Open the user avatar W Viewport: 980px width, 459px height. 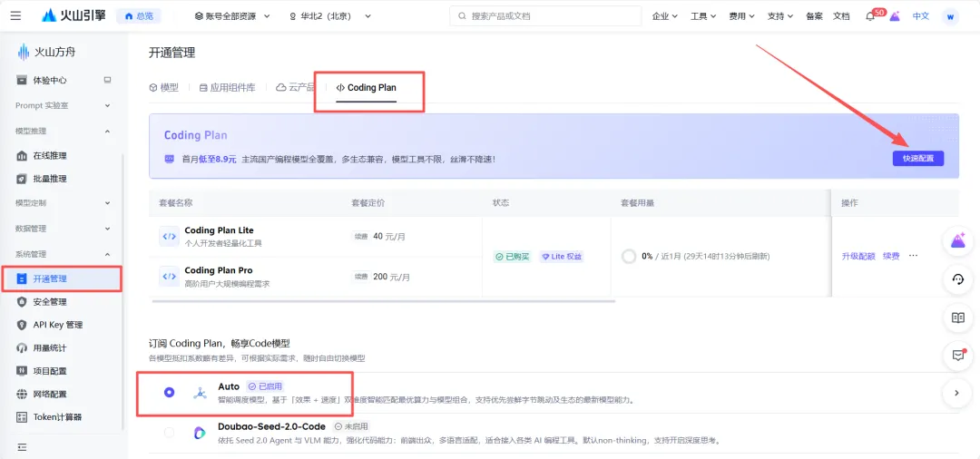(950, 16)
